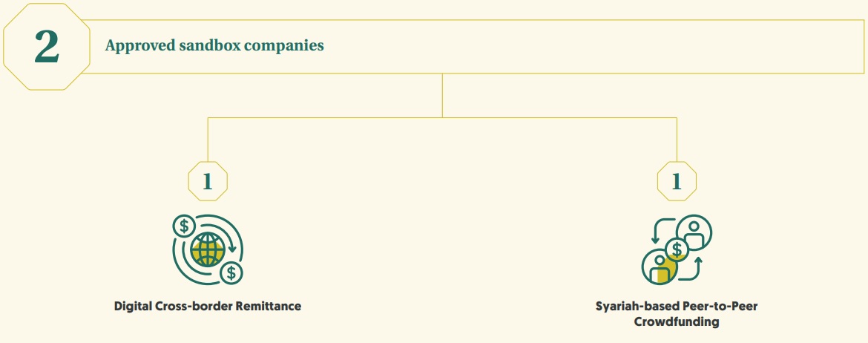Click the outer ring of the remittance icon
Viewport: 868px width, 343px height.
click(x=175, y=252)
